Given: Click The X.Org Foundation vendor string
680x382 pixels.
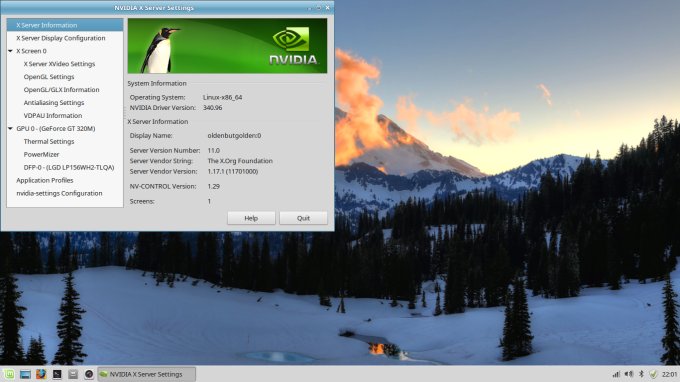Looking at the screenshot, I should [x=240, y=161].
